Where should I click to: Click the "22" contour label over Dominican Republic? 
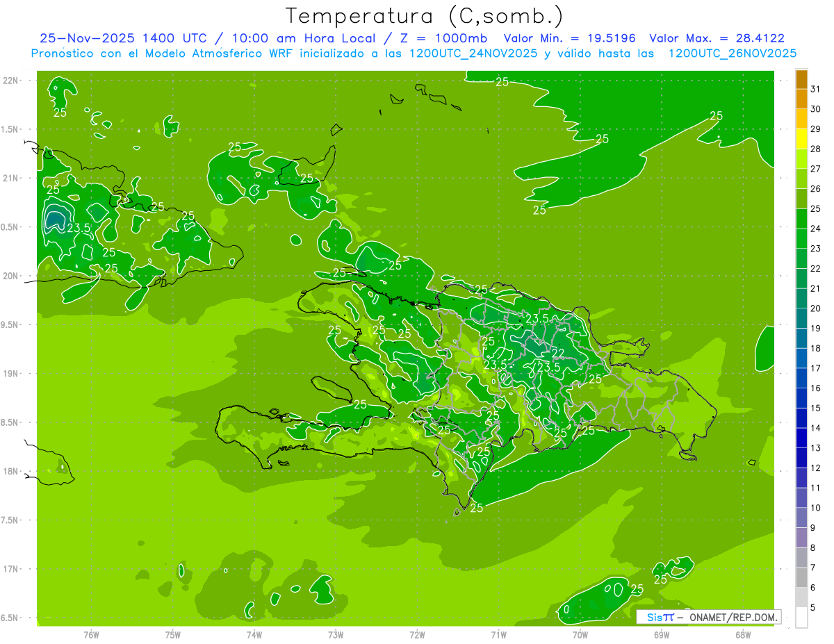coord(557,354)
